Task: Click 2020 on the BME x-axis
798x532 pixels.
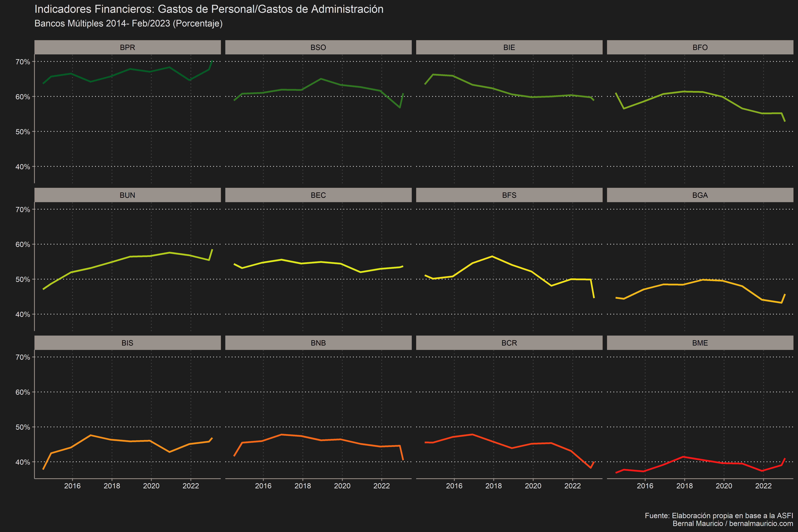Action: [724, 486]
